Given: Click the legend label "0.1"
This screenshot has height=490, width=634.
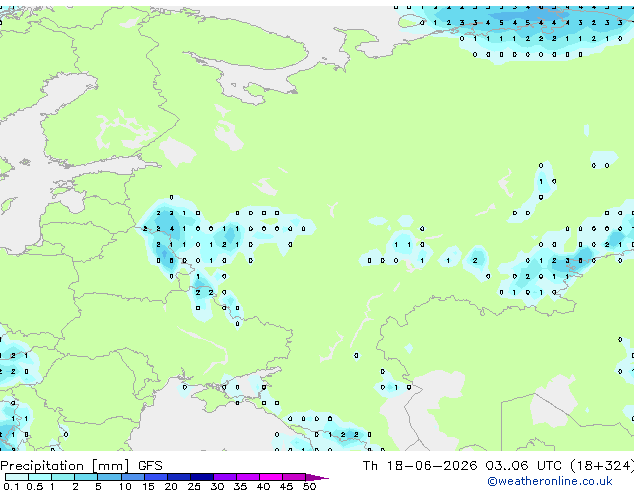Looking at the screenshot, I should (x=11, y=486).
